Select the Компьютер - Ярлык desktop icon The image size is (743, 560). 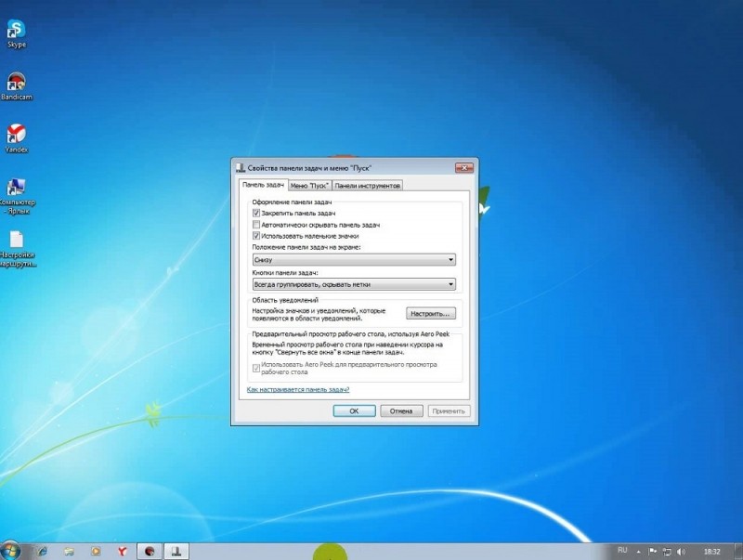tap(16, 196)
